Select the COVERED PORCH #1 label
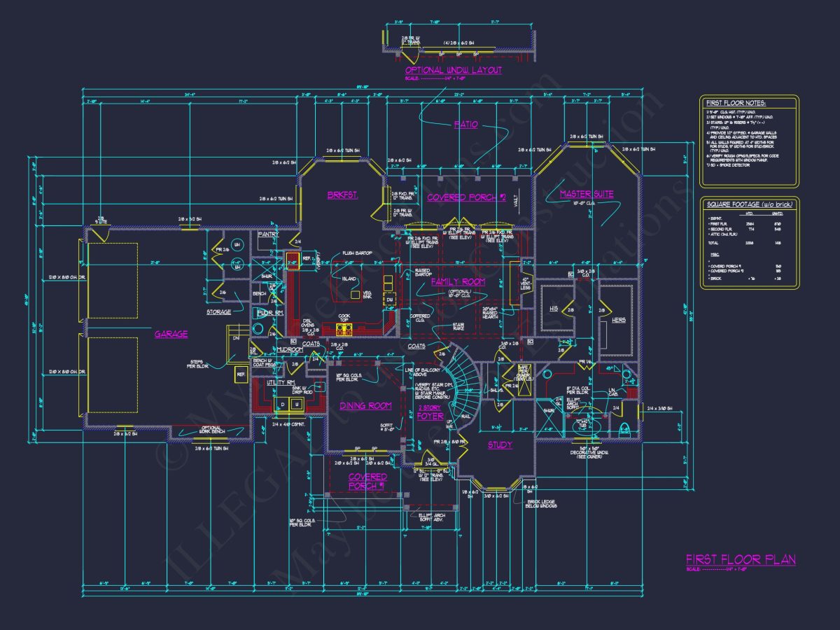The width and height of the screenshot is (840, 630). 368,481
